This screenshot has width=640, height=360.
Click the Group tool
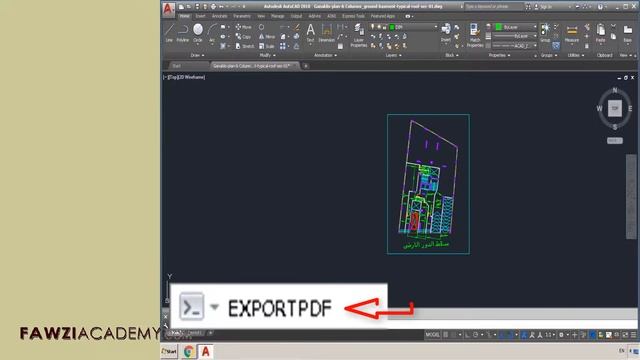pos(545,32)
